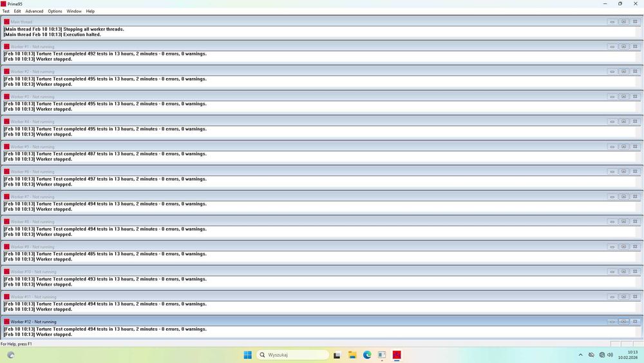Open the Help menu
Viewport: 644px width, 363px height.
(x=90, y=11)
